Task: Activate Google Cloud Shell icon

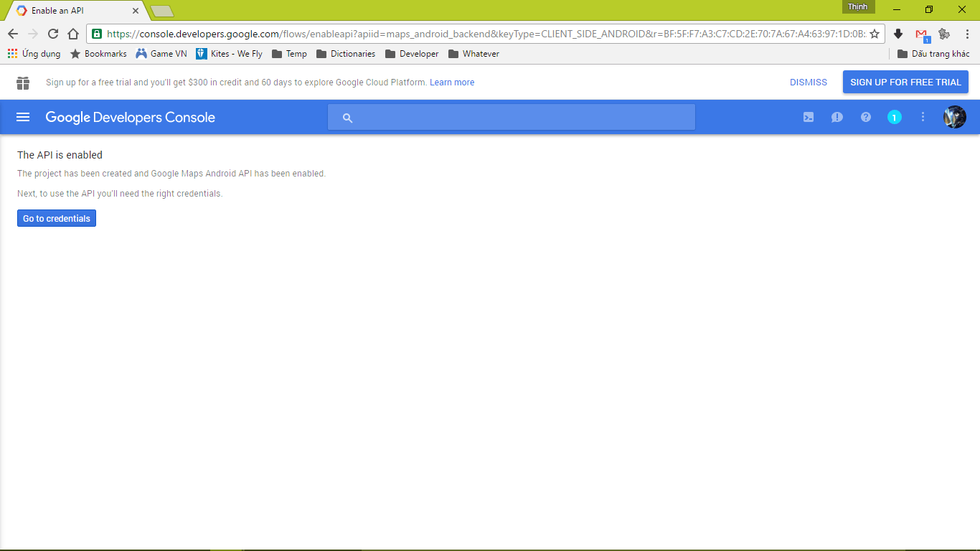Action: 809,117
